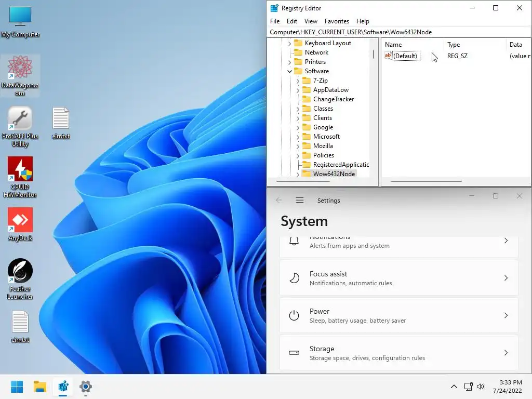Screen dimensions: 532x399
Task: Expand the AppDataLow key
Action: (298, 90)
